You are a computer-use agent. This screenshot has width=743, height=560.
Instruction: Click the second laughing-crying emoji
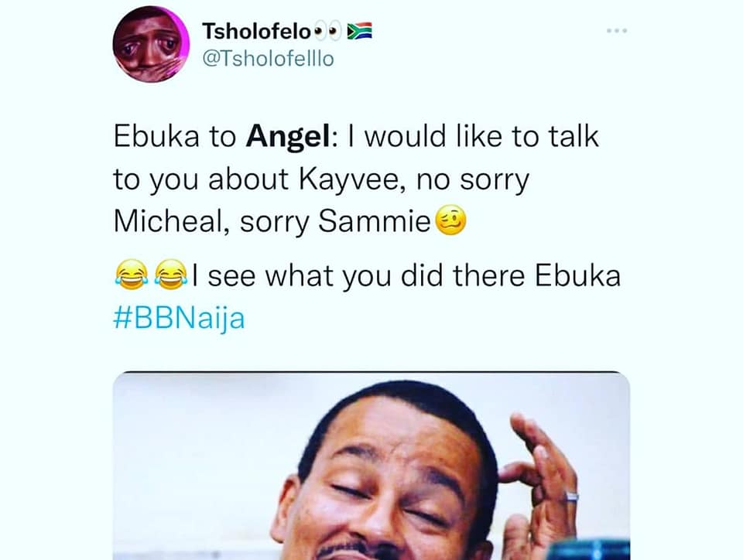pos(172,275)
